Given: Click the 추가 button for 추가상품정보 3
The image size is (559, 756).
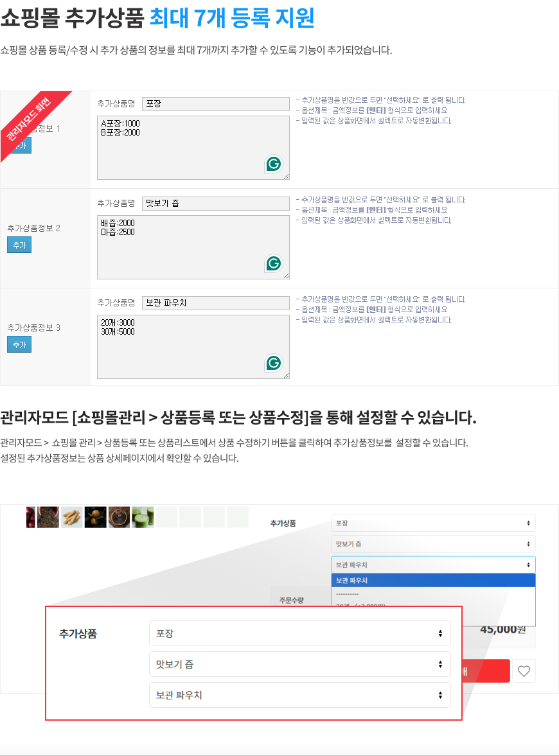Looking at the screenshot, I should point(19,345).
